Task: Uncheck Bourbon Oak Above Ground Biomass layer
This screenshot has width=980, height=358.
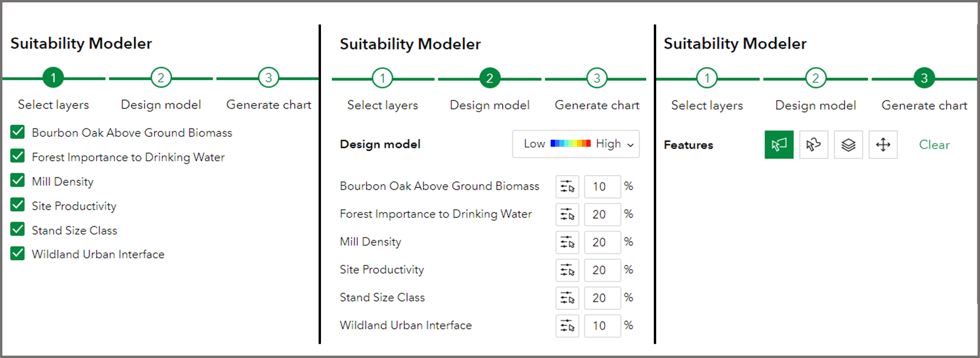Action: pyautogui.click(x=18, y=132)
